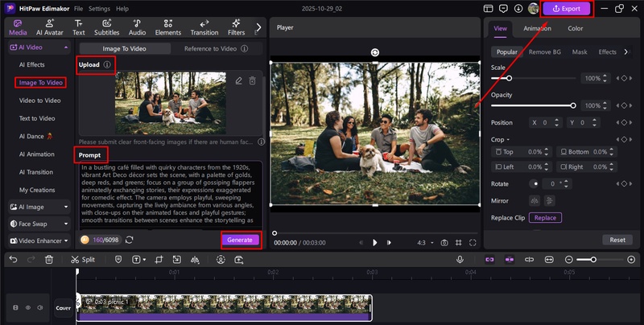Expand the Face Swap section
The width and height of the screenshot is (644, 325).
point(39,224)
